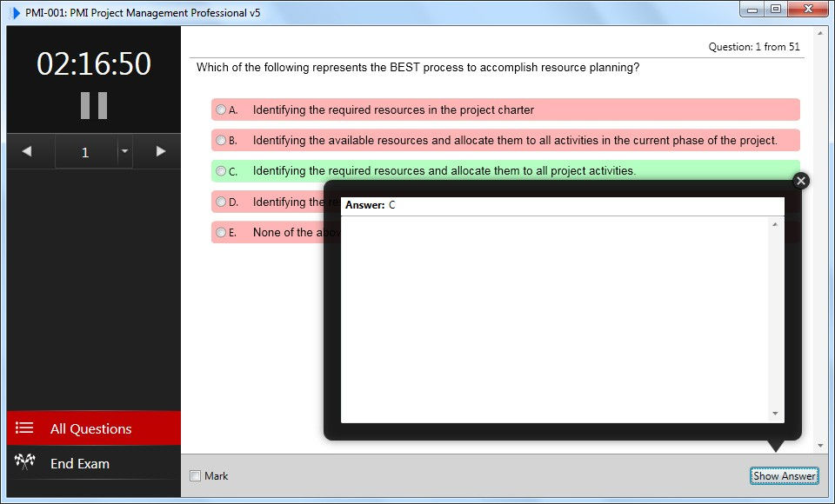Select radio option C
Viewport: 835px width, 504px height.
tap(221, 171)
